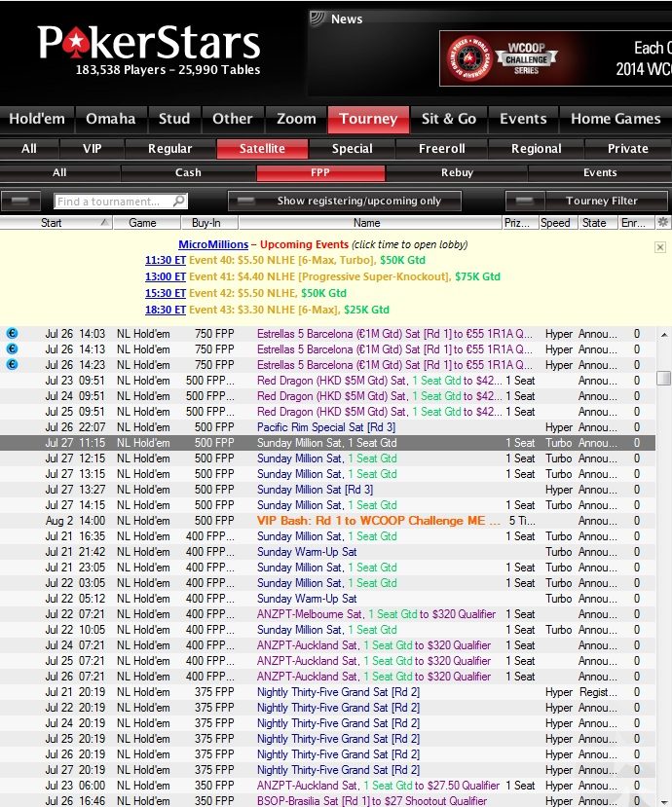672x807 pixels.
Task: Select the Regional tab
Action: click(x=536, y=149)
